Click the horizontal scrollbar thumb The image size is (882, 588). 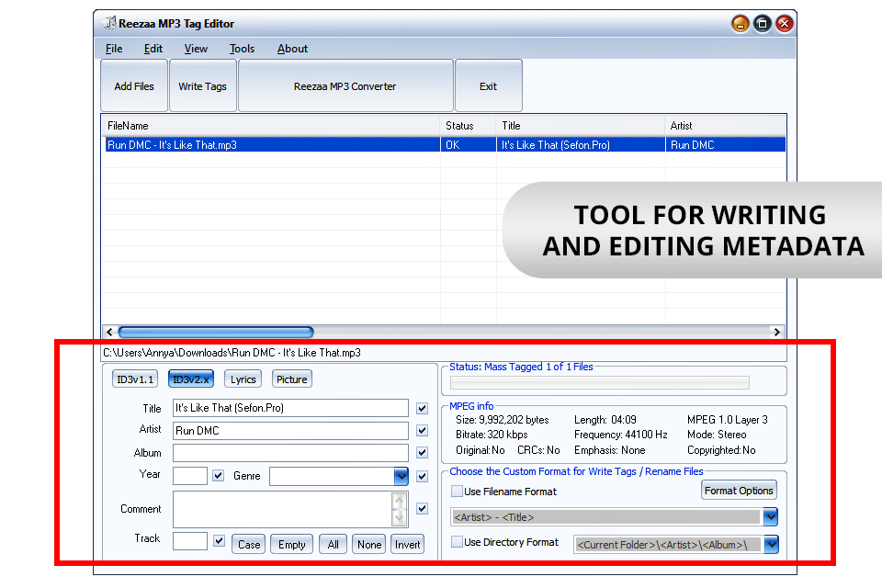click(216, 332)
